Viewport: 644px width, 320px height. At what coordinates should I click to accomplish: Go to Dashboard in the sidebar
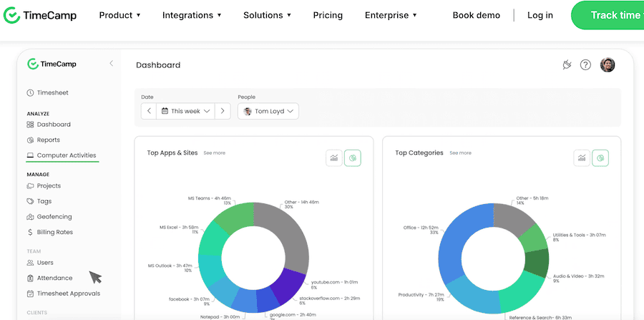(49, 125)
